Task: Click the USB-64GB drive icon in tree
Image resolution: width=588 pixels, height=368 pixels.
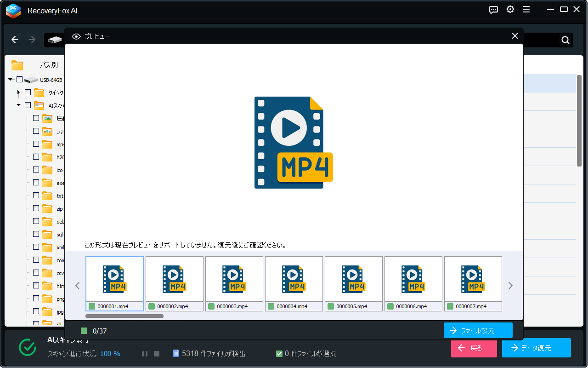Action: coord(31,80)
